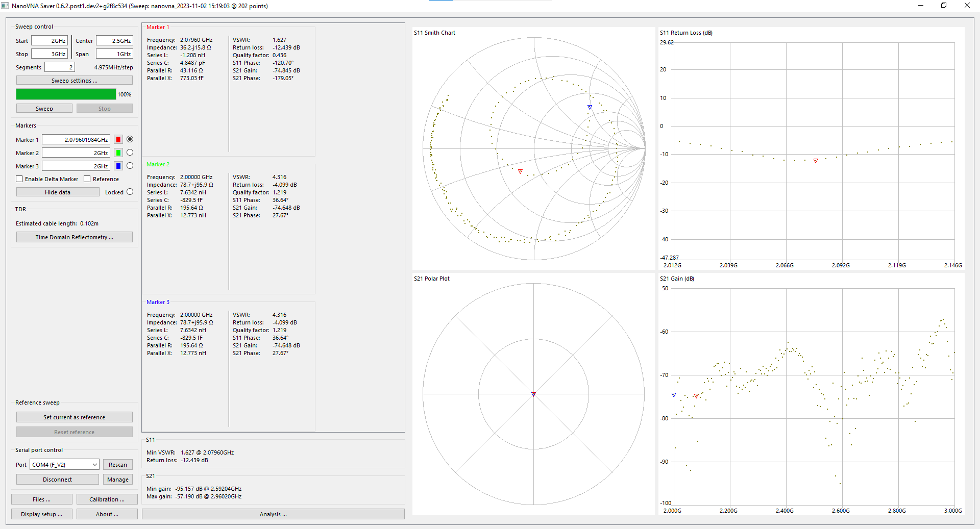The image size is (980, 529).
Task: Select the Locked radio button
Action: (130, 192)
